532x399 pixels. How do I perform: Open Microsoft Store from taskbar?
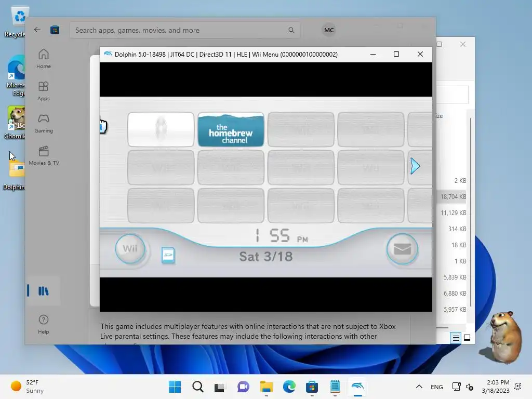coord(312,387)
